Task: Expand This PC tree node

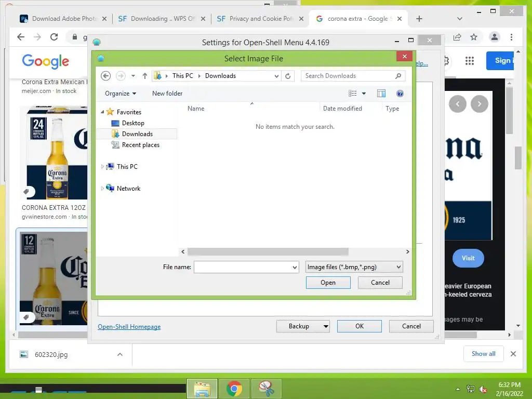Action: click(102, 167)
